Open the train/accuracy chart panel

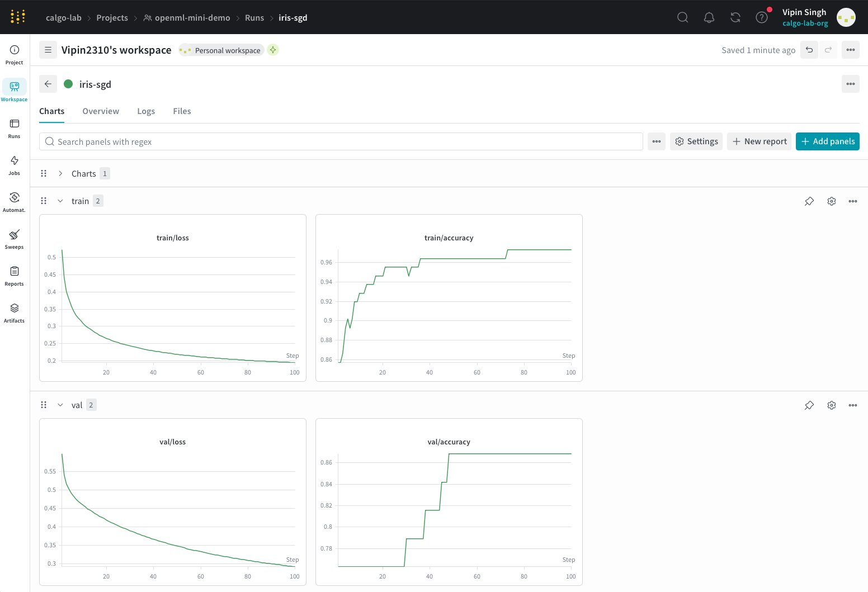point(449,298)
